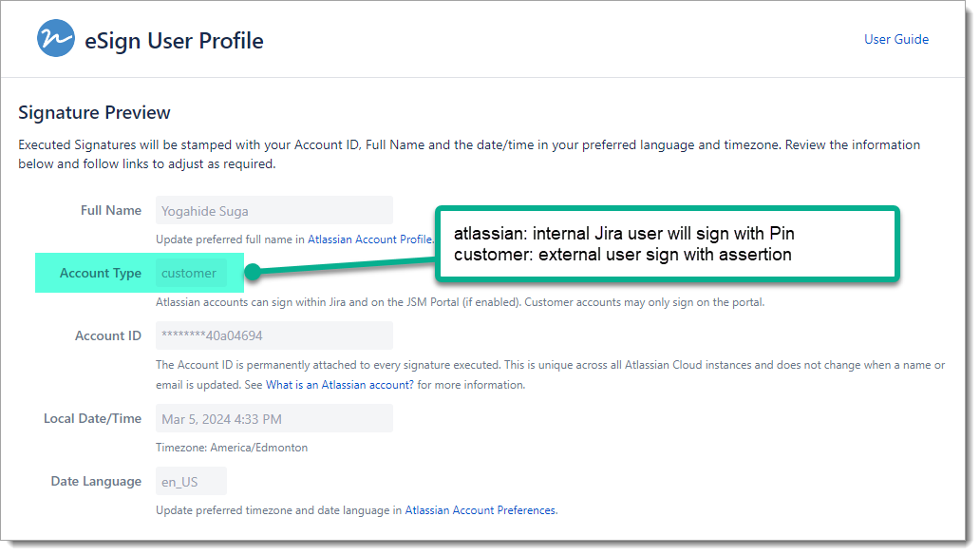Click the eSign User Profile title
Screen dimensions: 980x555
(174, 41)
